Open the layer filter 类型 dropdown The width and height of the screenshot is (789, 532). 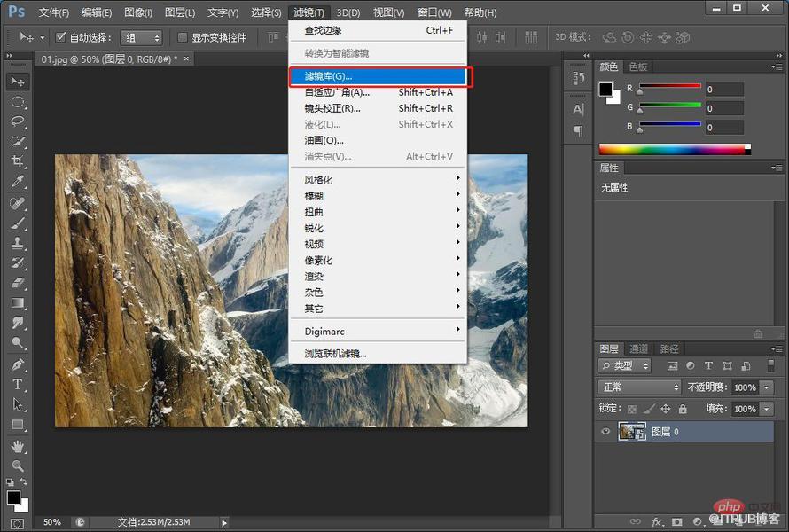point(624,366)
